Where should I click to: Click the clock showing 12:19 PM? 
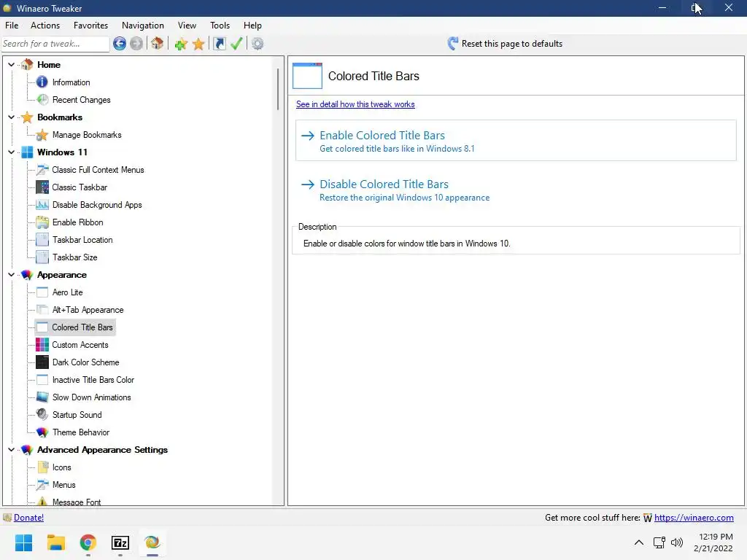tap(716, 537)
